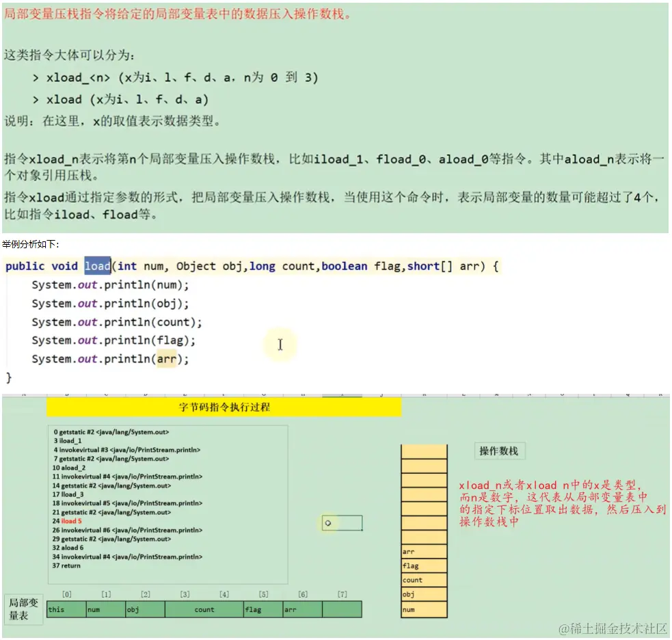Click the 'arr' cell in the operand stack
672x640 pixels.
tap(424, 552)
